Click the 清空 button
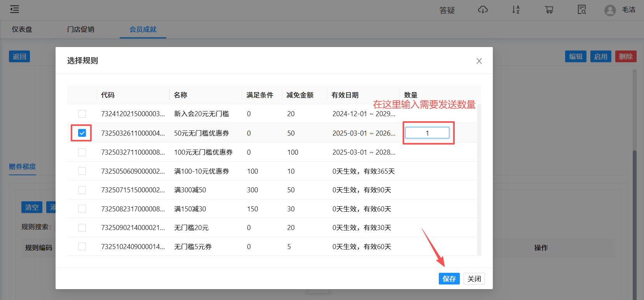This screenshot has width=644, height=300. tap(32, 207)
